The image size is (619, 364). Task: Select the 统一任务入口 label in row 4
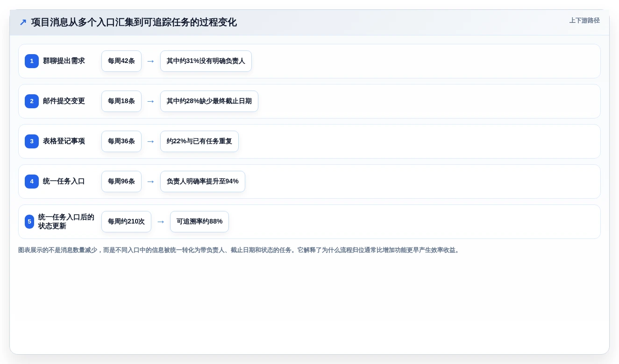tap(64, 182)
